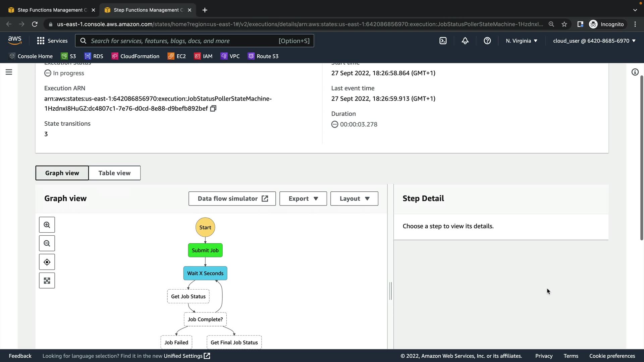Select the Wait X Seconds graph node
644x362 pixels.
pyautogui.click(x=205, y=274)
